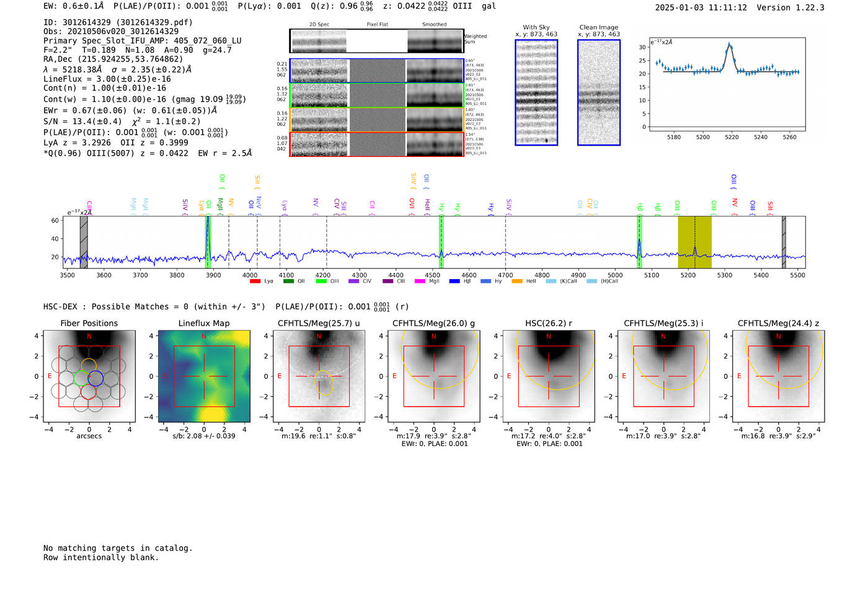Open the CFHTLS/Meg(25.7) u cutout

pyautogui.click(x=319, y=376)
